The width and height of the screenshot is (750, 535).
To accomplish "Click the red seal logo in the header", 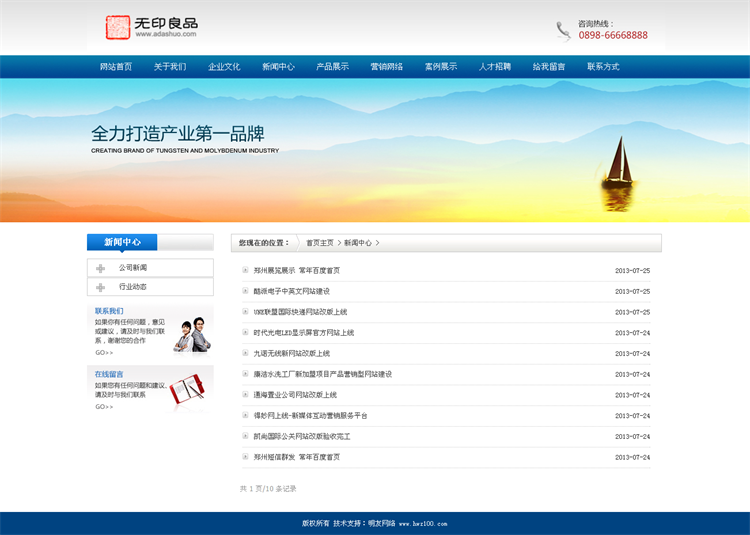I will [x=118, y=27].
